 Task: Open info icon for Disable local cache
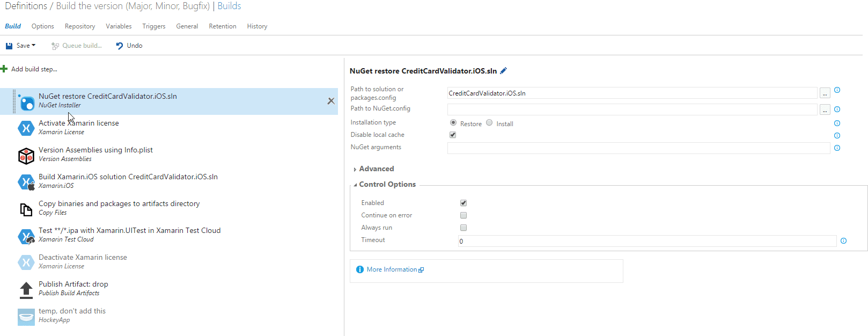click(837, 136)
